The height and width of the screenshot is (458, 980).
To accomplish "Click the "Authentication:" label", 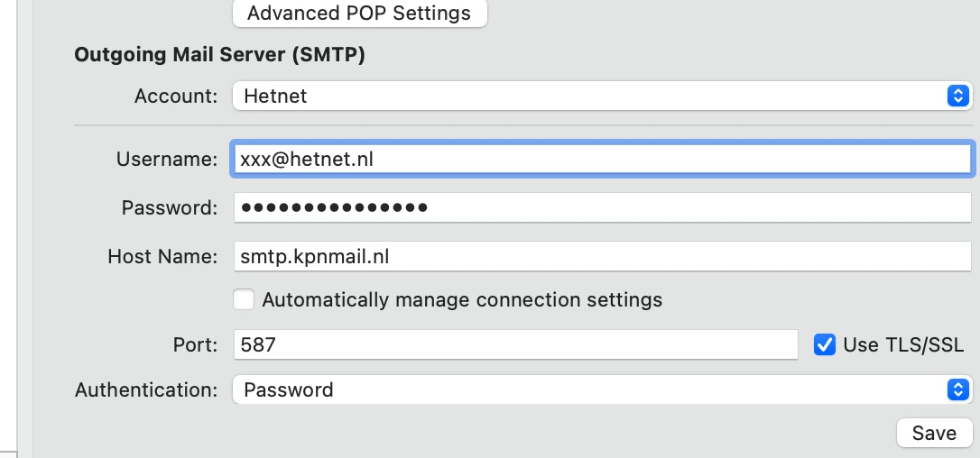I will pyautogui.click(x=146, y=390).
